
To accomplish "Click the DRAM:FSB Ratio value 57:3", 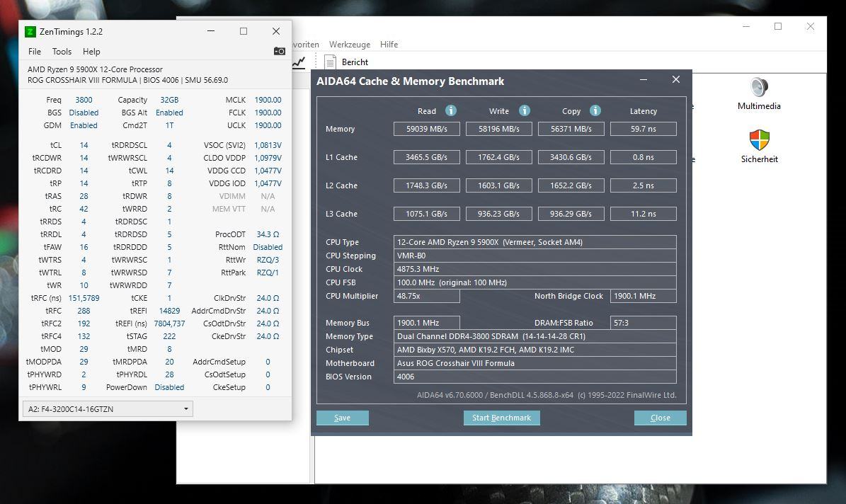I will point(644,323).
